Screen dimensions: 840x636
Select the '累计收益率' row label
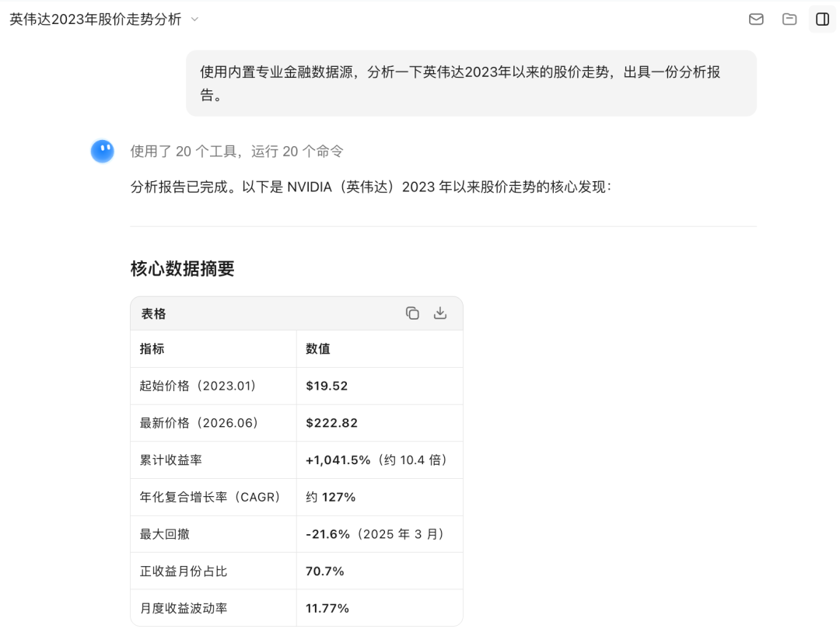tap(171, 460)
